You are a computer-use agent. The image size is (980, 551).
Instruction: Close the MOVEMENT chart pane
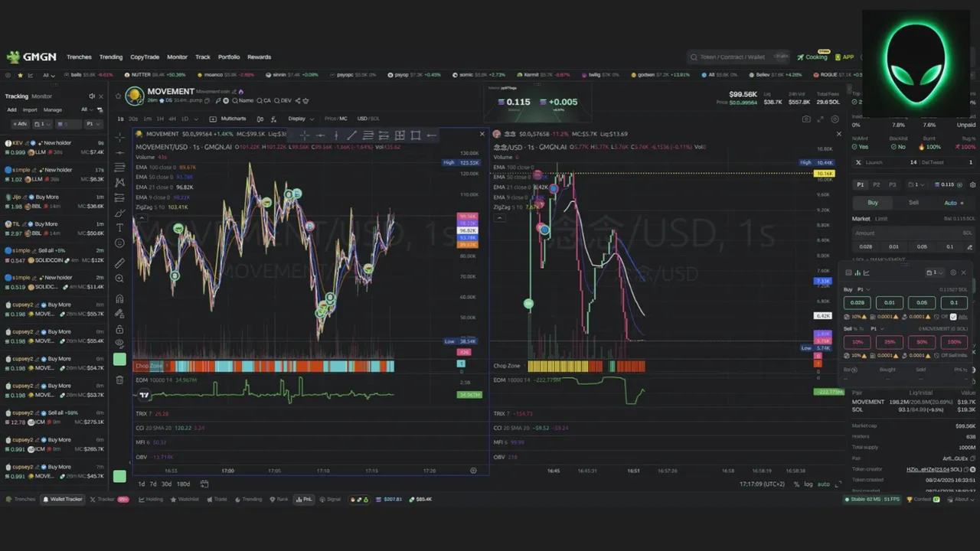[482, 134]
